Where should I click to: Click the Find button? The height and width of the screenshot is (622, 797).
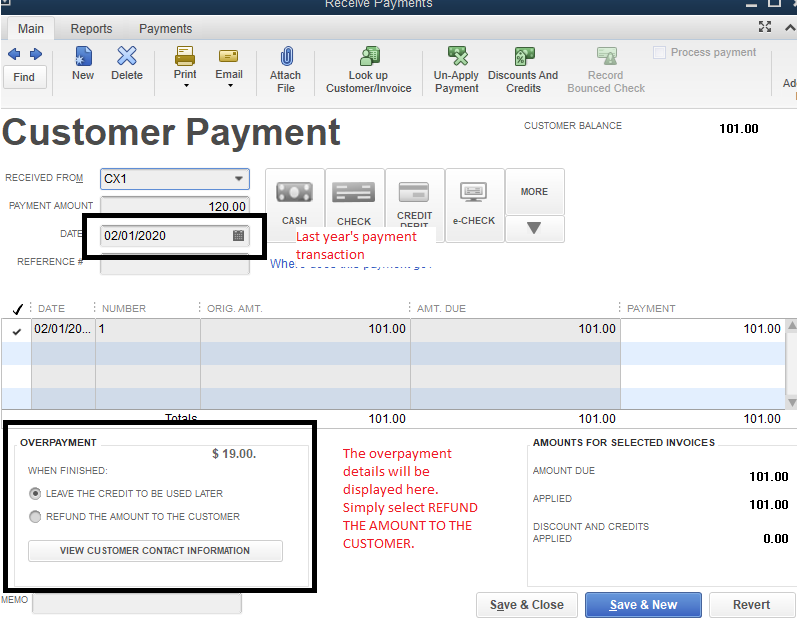tap(24, 77)
